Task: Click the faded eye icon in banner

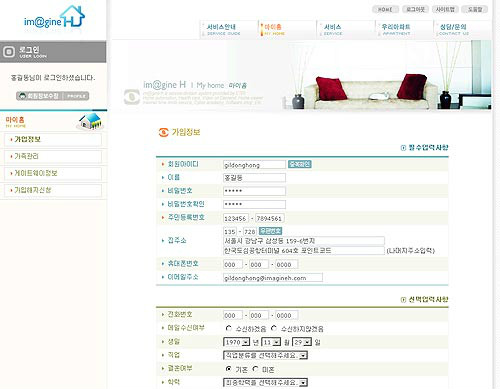Action: pyautogui.click(x=131, y=97)
